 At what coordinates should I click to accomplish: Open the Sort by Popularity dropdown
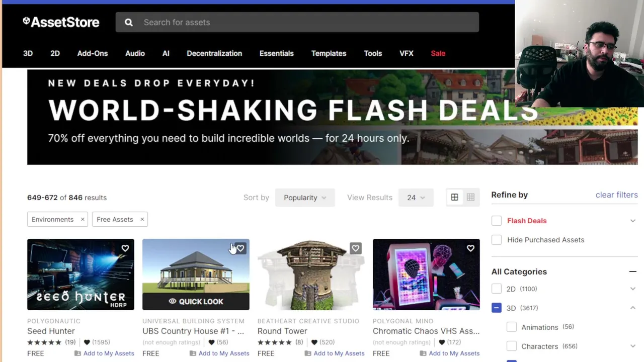(305, 198)
